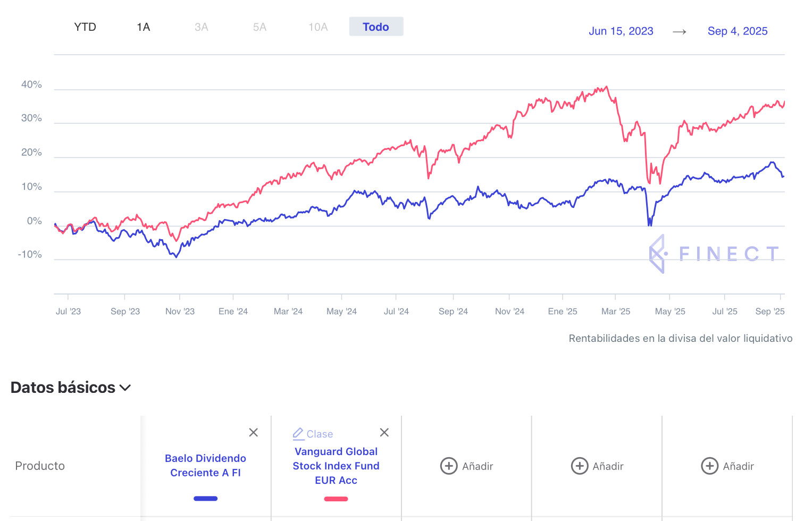
Task: Remove Vanguard Global Stock fund with X
Action: [384, 433]
